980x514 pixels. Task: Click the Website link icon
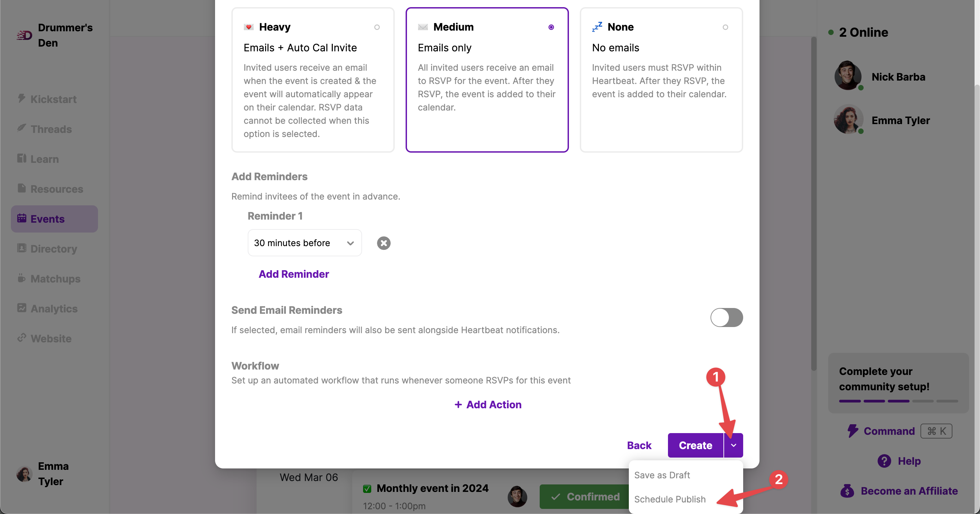pos(22,338)
